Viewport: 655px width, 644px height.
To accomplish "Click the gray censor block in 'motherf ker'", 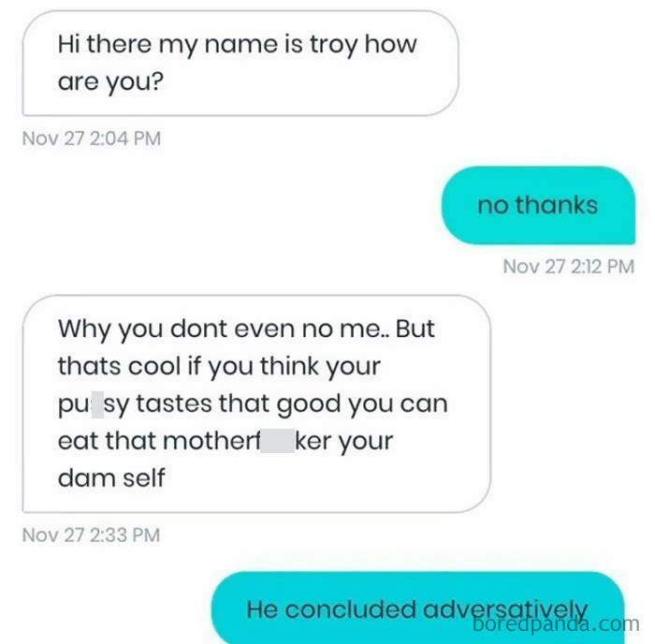I will point(277,441).
